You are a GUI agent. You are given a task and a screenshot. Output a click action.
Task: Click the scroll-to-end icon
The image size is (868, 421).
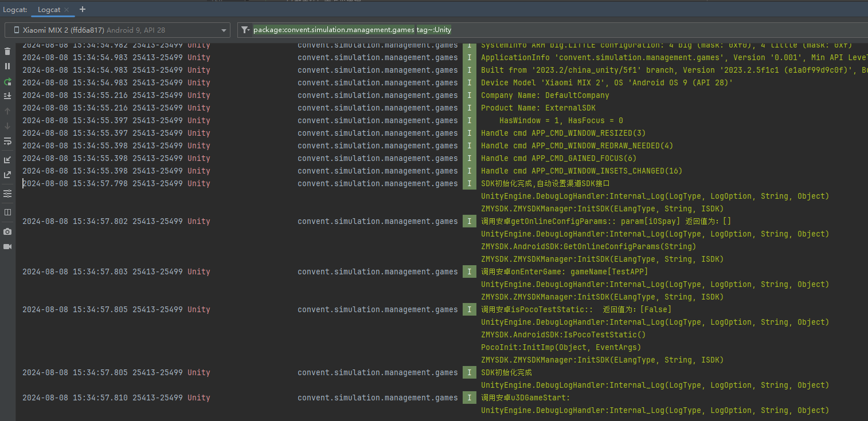tap(7, 96)
